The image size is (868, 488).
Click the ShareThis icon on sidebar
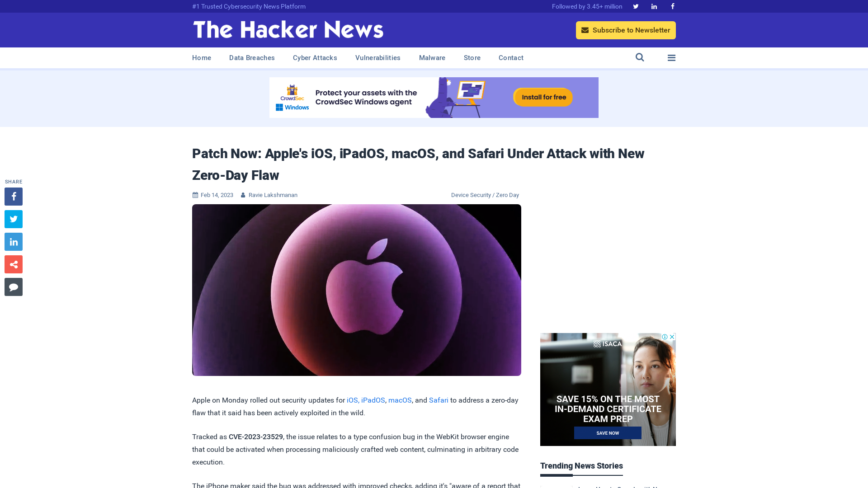13,264
